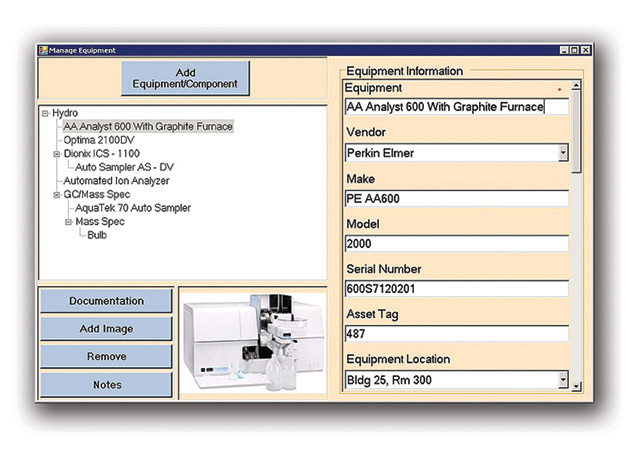The width and height of the screenshot is (640, 453).
Task: Choose AquaTek 70 Auto Sampler item
Action: [133, 208]
